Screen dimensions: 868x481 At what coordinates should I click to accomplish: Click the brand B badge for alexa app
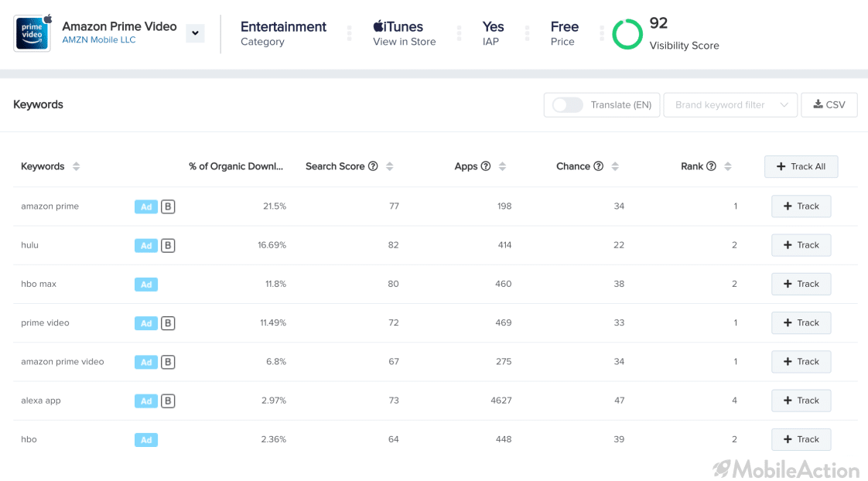point(168,401)
